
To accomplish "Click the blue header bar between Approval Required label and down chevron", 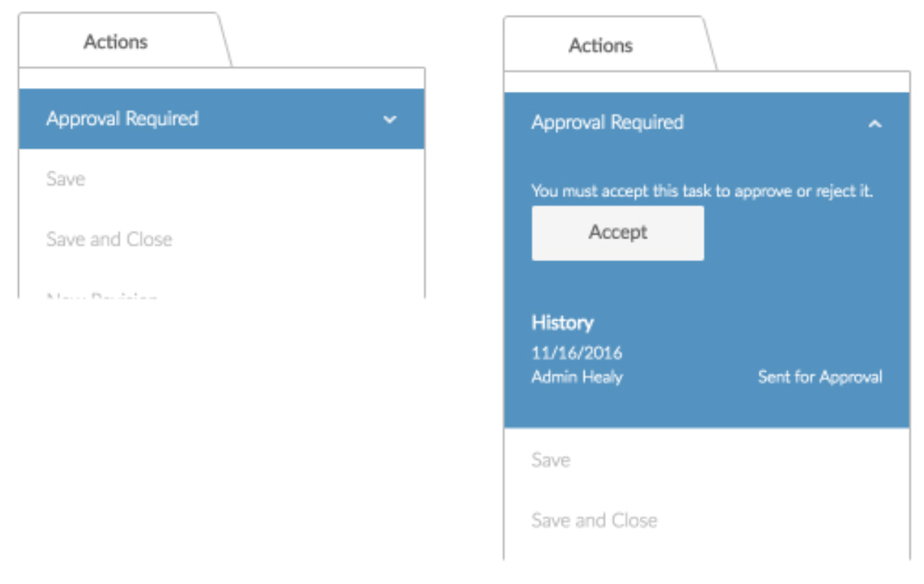I will [293, 119].
